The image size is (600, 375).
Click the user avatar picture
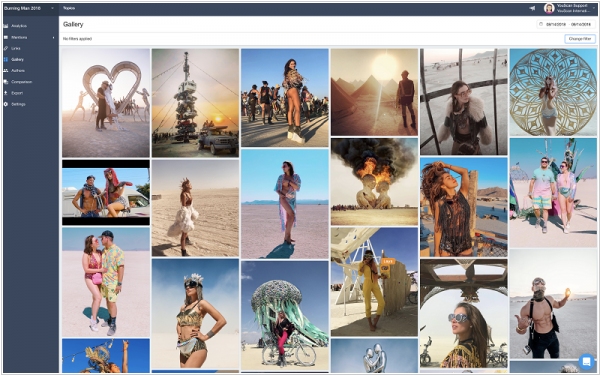[549, 8]
